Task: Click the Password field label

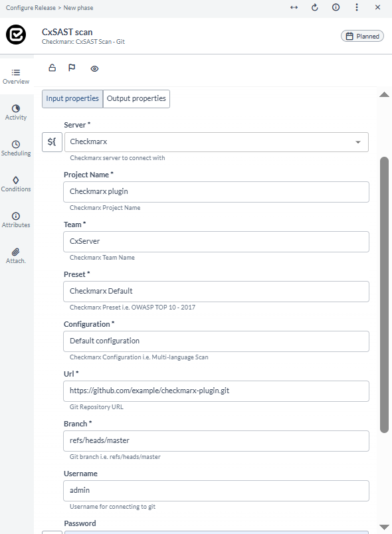Action: pyautogui.click(x=80, y=523)
